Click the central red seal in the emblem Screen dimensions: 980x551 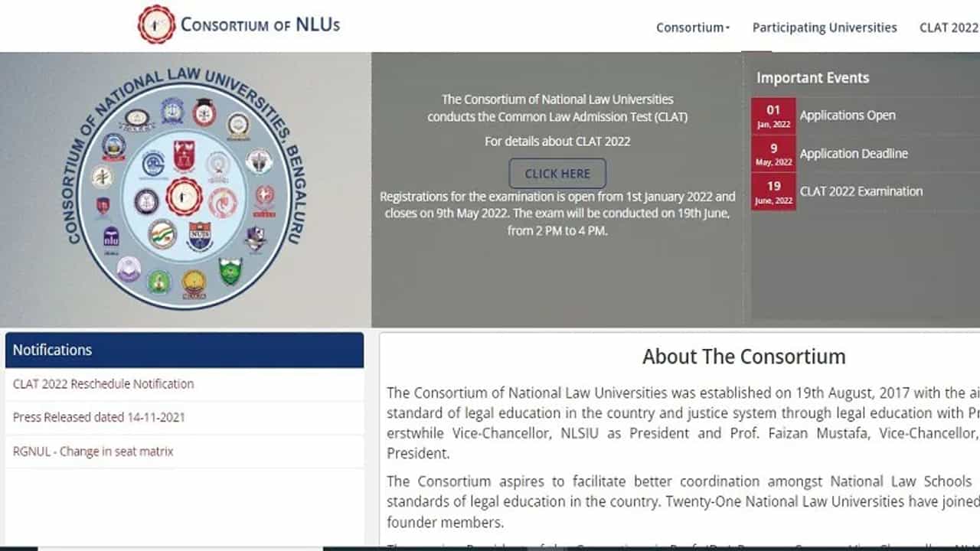pos(184,197)
